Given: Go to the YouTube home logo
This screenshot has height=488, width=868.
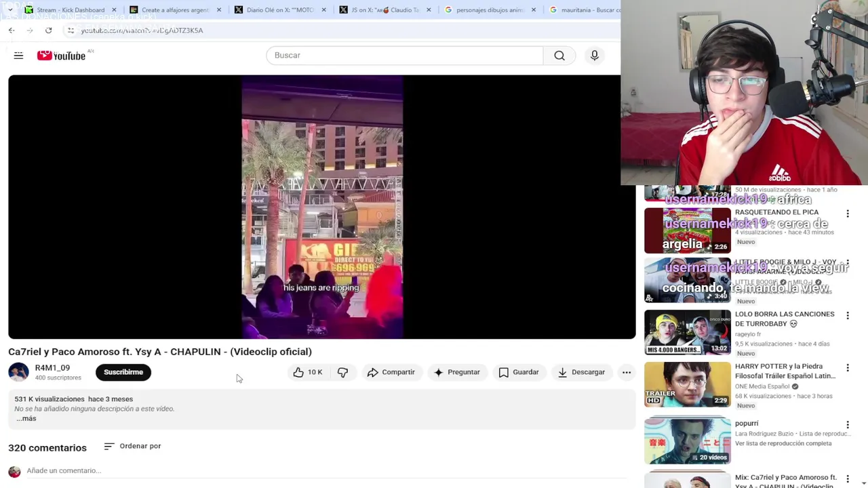Looking at the screenshot, I should tap(61, 56).
